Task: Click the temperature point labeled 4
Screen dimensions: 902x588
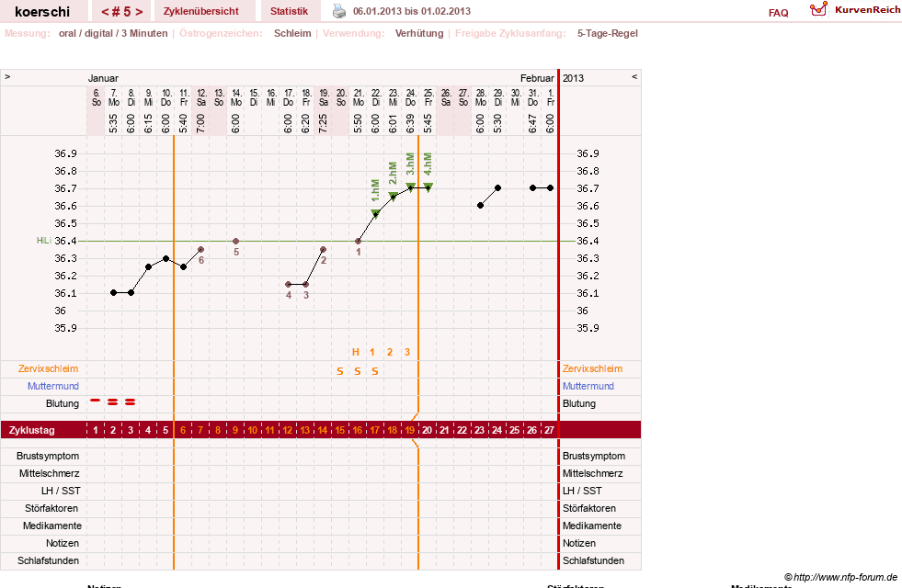Action: (288, 285)
